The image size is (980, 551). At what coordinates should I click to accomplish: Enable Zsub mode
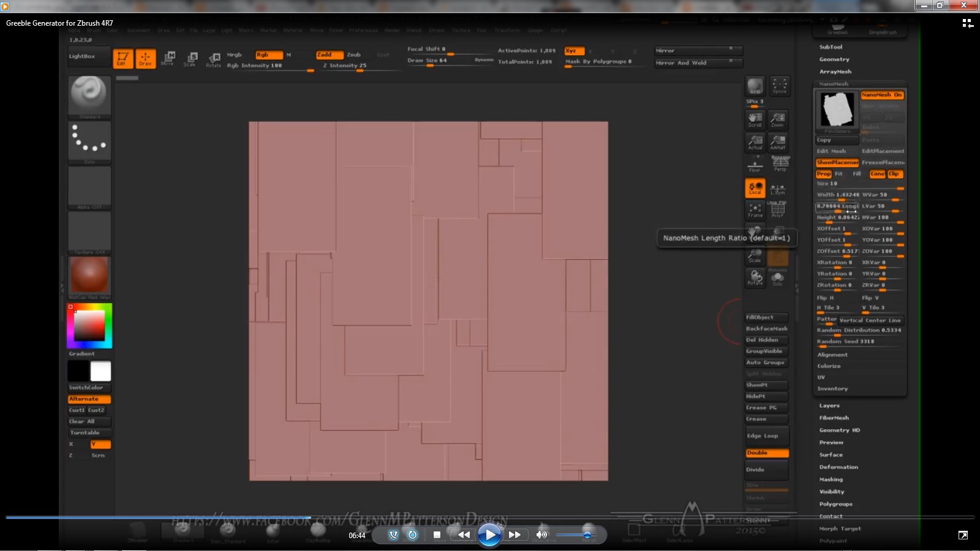(354, 54)
